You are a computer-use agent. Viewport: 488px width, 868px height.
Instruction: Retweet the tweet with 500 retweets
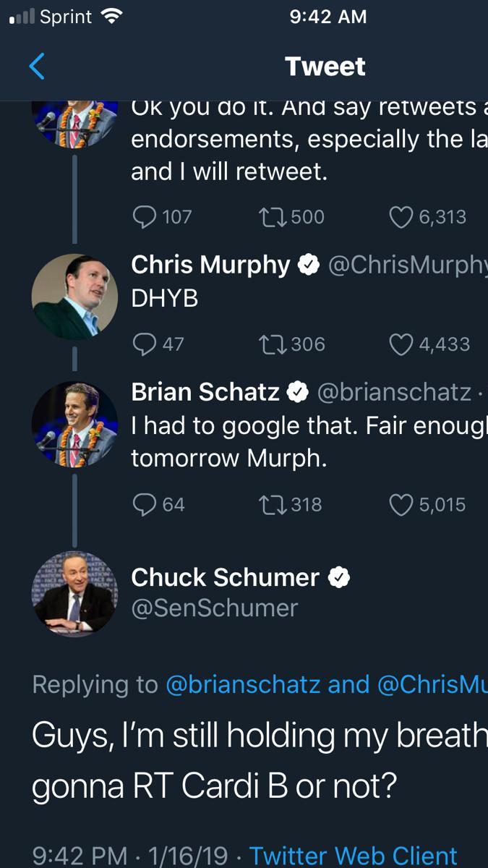pos(271,216)
